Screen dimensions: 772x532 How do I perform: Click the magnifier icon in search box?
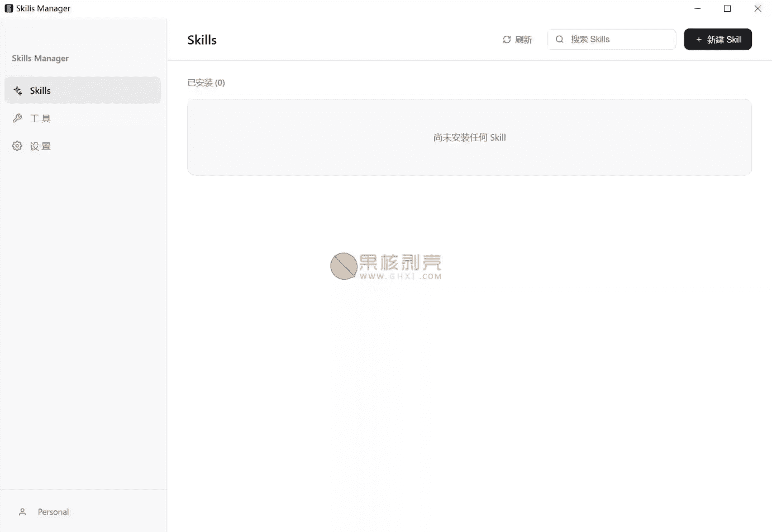pyautogui.click(x=559, y=39)
